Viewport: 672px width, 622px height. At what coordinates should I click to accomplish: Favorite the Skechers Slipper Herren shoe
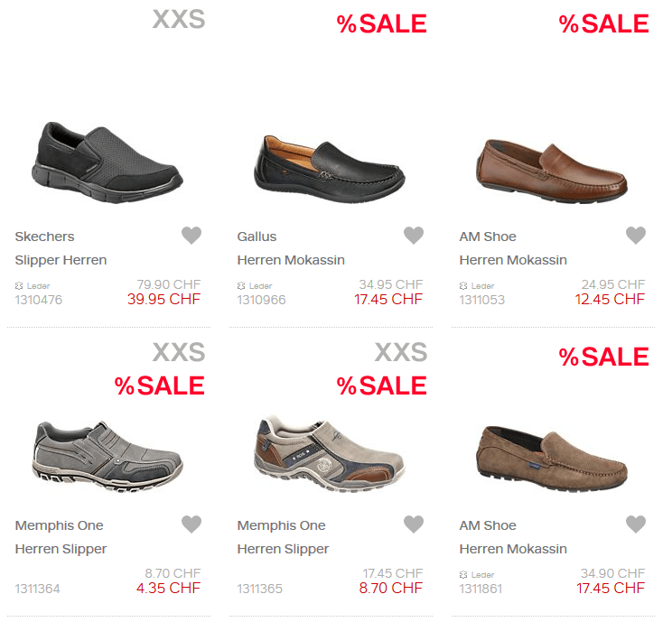[x=191, y=236]
